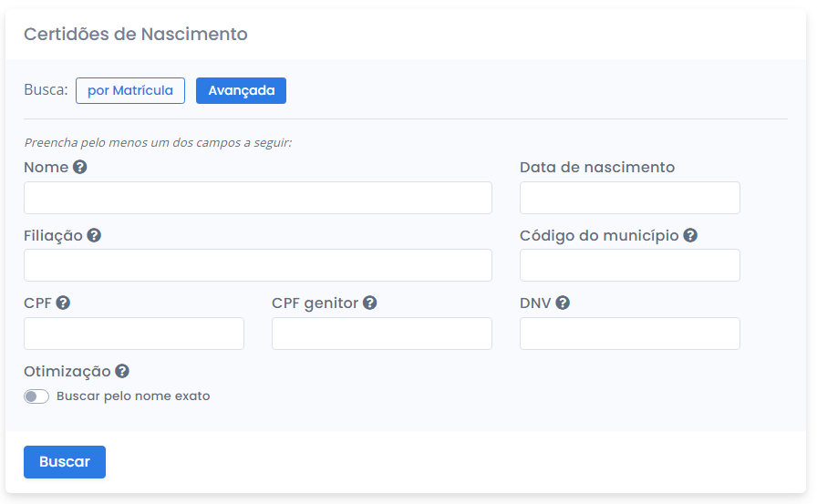Click inside the Filiação input field
The image size is (817, 504).
tap(257, 265)
